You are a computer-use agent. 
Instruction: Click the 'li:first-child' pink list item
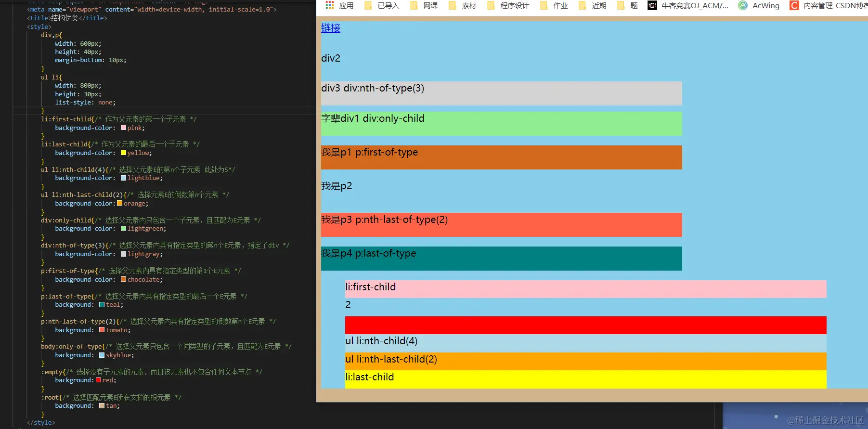click(586, 289)
